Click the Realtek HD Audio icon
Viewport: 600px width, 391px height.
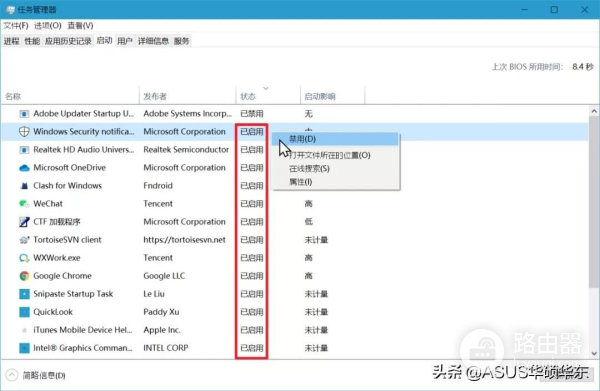click(24, 150)
